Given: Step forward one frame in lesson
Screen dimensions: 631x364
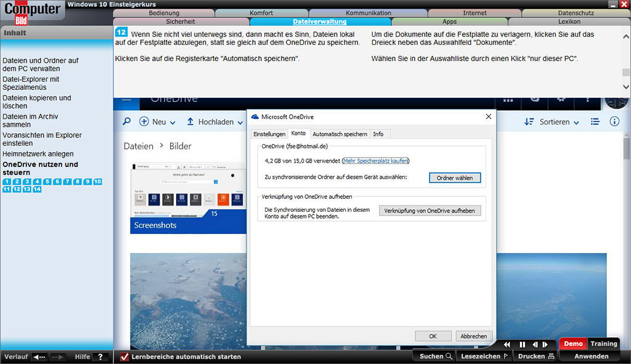Looking at the screenshot, I should (545, 344).
